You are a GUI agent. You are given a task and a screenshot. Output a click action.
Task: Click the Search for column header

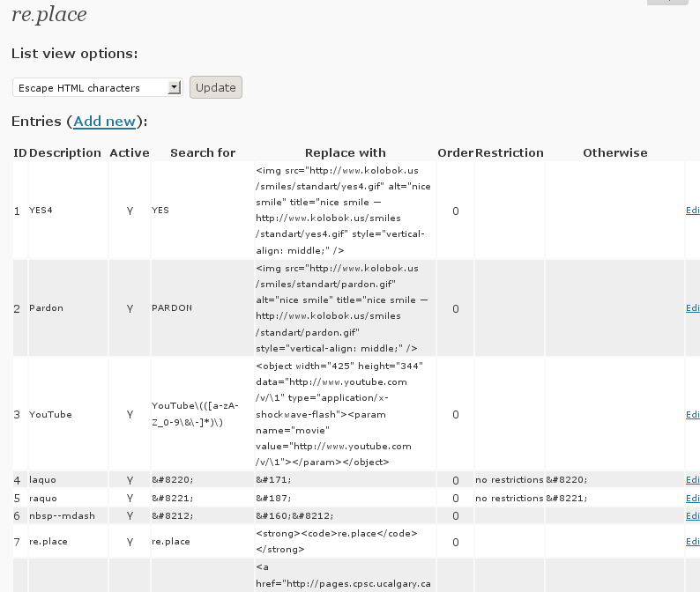click(203, 152)
